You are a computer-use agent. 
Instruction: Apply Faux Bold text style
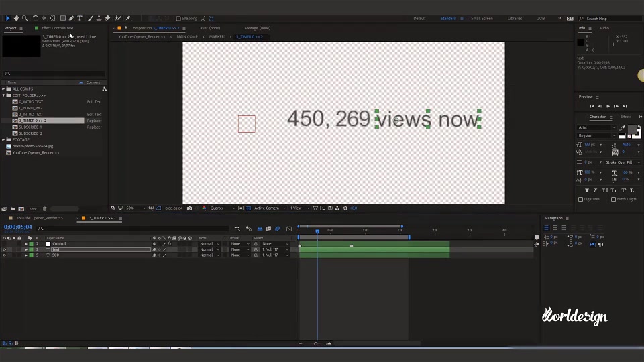(587, 190)
